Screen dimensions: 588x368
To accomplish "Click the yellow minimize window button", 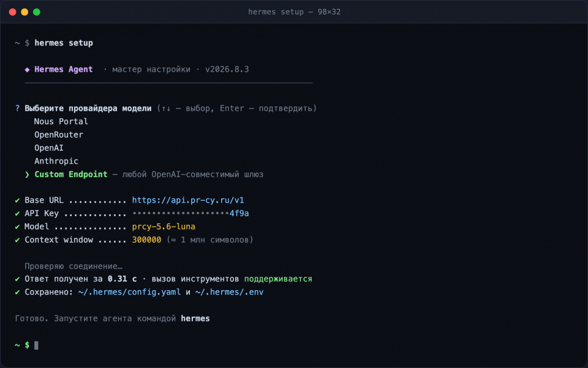I will 24,12.
